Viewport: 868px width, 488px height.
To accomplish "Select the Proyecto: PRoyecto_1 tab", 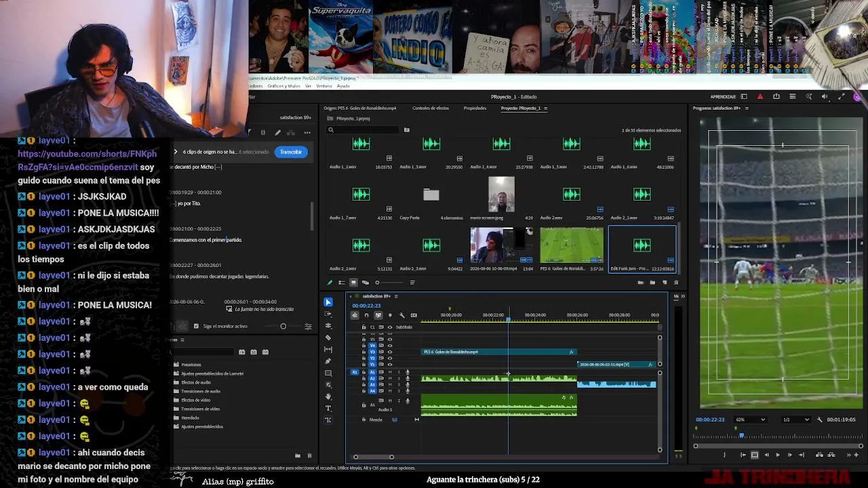I will coord(521,108).
